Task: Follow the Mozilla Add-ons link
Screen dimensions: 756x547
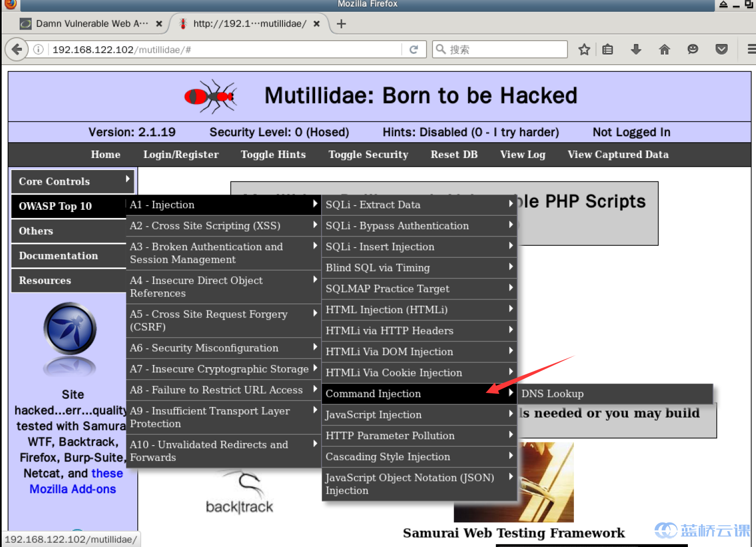Action: point(72,489)
